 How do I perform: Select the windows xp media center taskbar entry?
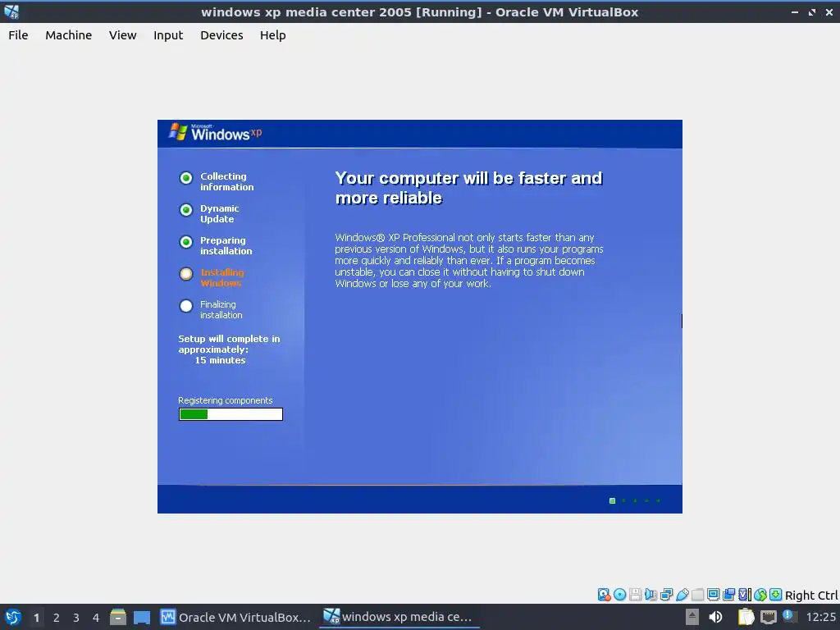coord(398,617)
